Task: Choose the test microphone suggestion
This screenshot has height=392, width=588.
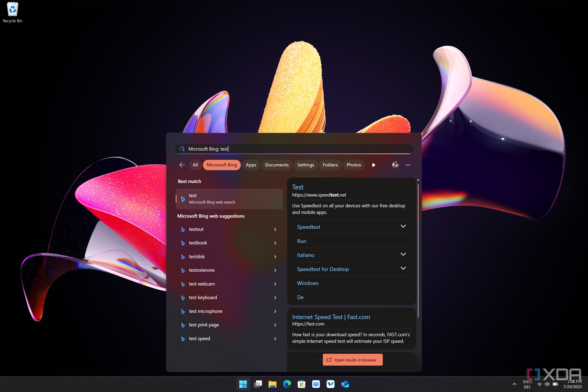Action: [229, 311]
